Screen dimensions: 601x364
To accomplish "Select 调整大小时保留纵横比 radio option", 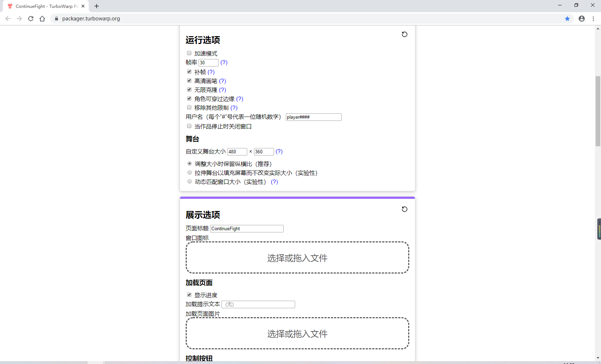I will tap(190, 164).
